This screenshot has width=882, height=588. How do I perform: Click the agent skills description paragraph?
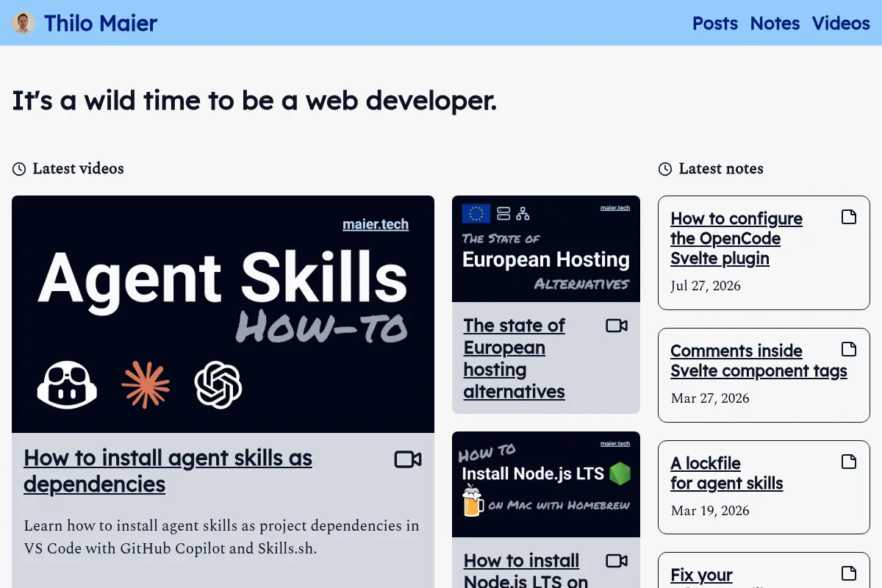point(221,537)
